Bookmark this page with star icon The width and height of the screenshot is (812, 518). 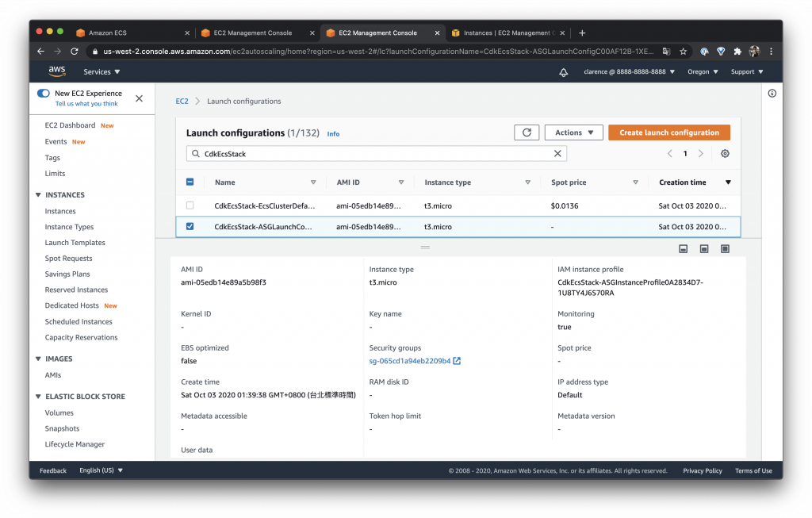[683, 52]
